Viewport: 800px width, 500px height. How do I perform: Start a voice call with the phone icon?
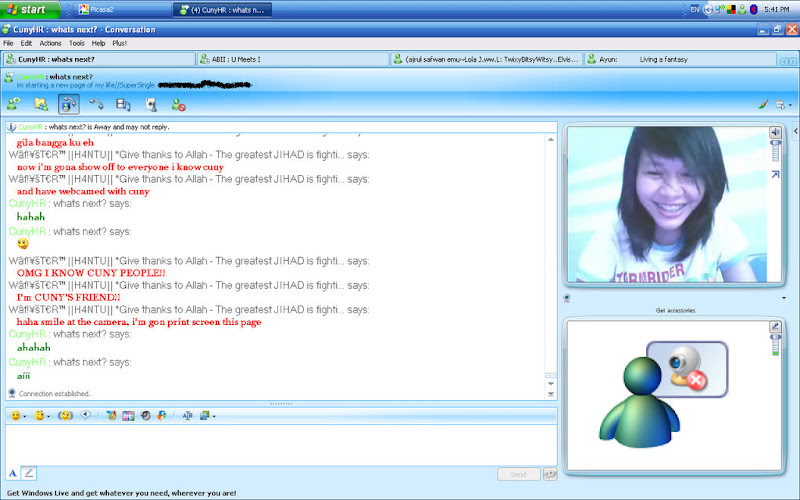coord(96,104)
